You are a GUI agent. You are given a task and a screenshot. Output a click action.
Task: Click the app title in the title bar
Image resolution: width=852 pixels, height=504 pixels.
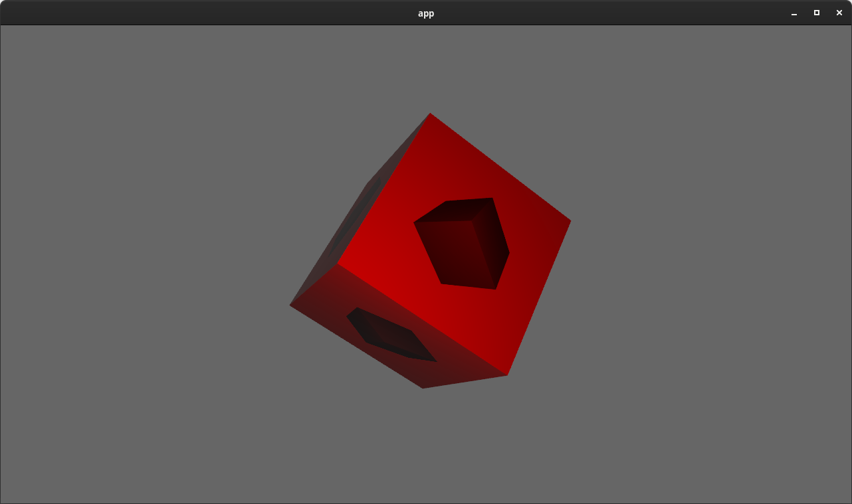pos(426,13)
